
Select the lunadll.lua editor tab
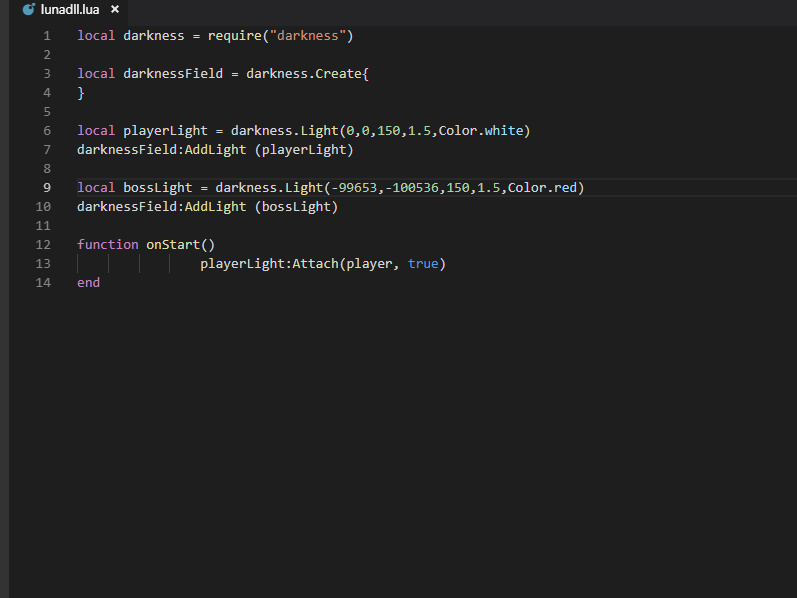tap(69, 10)
